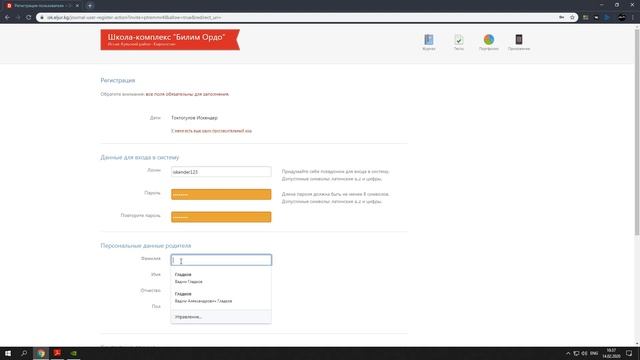The height and width of the screenshot is (360, 640).
Task: Click the red school-name banner logo
Action: [170, 40]
